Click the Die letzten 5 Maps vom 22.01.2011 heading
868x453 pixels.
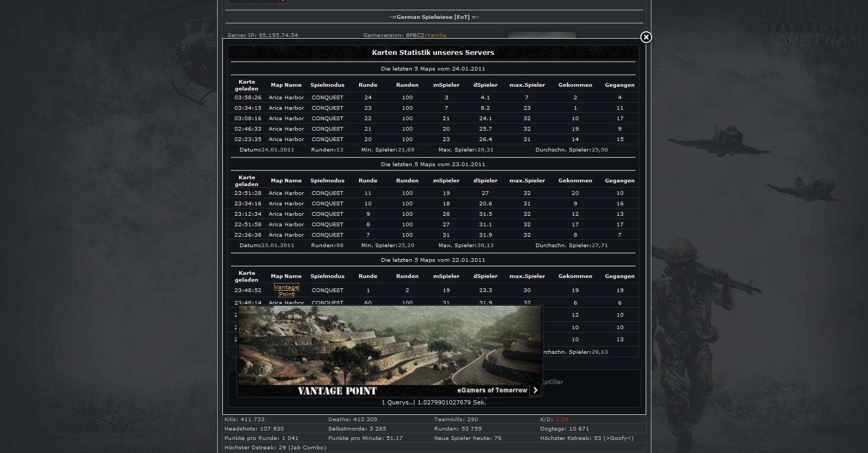point(433,260)
